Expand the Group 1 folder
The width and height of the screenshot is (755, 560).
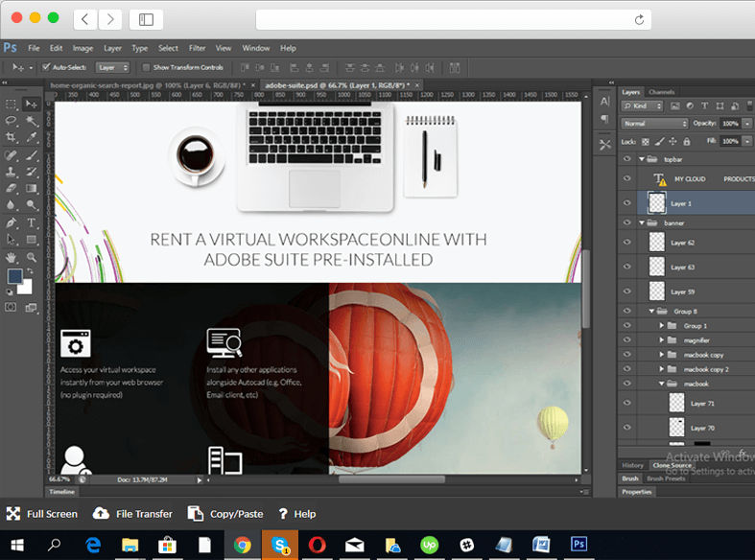(662, 326)
